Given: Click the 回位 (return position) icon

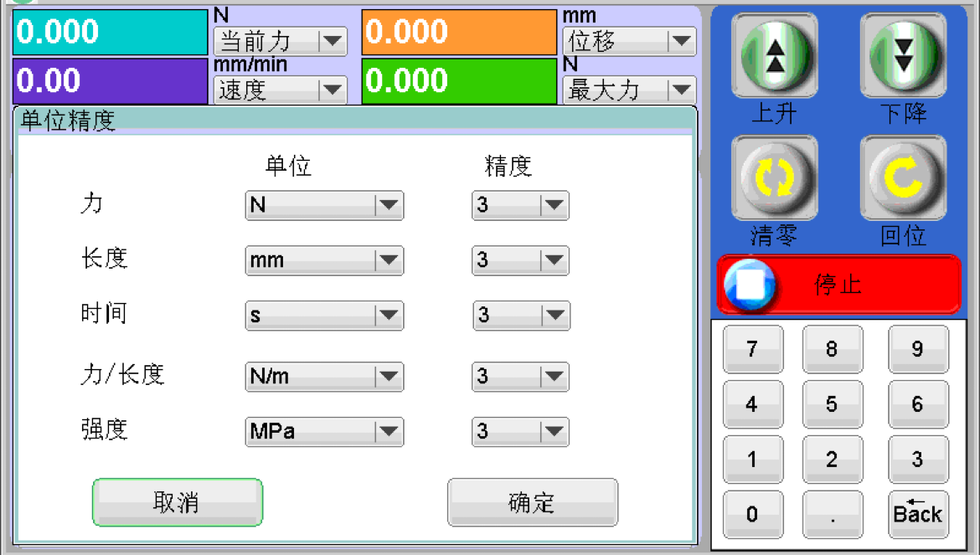Looking at the screenshot, I should click(903, 178).
